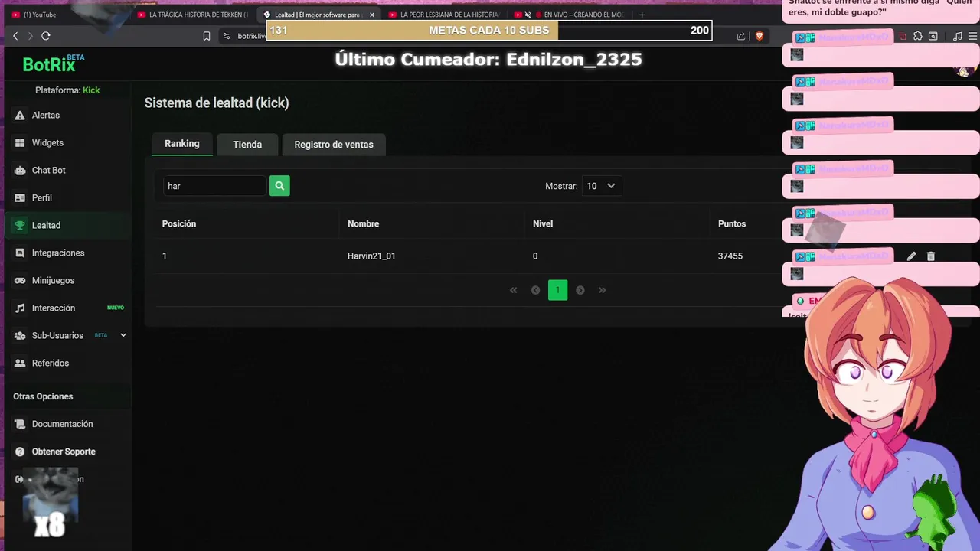Go to next page arrow in pagination
The image size is (980, 551).
click(580, 290)
